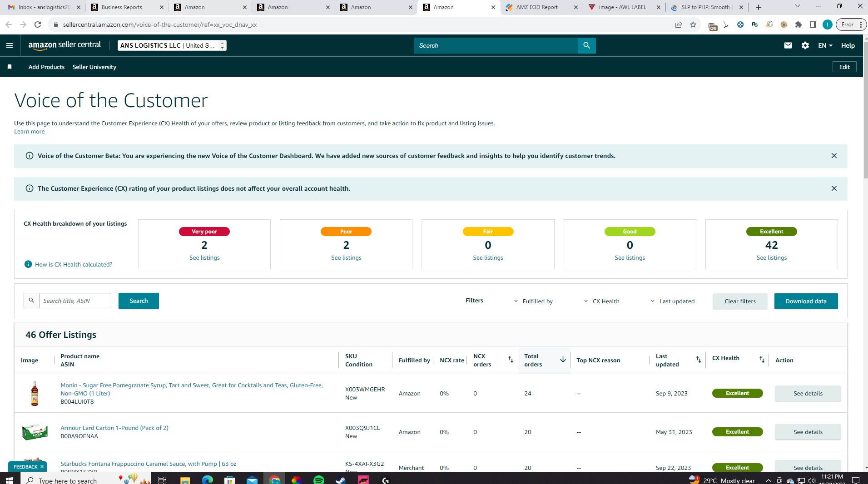Open the ANS LOGISTICS LLC account switcher
This screenshot has width=868, height=484.
click(x=172, y=45)
